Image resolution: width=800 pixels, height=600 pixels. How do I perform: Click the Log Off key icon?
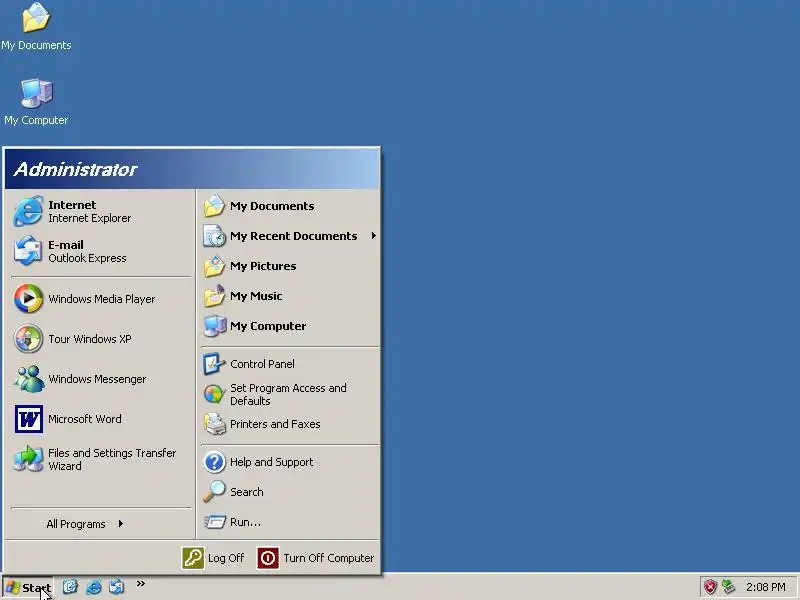click(x=193, y=558)
